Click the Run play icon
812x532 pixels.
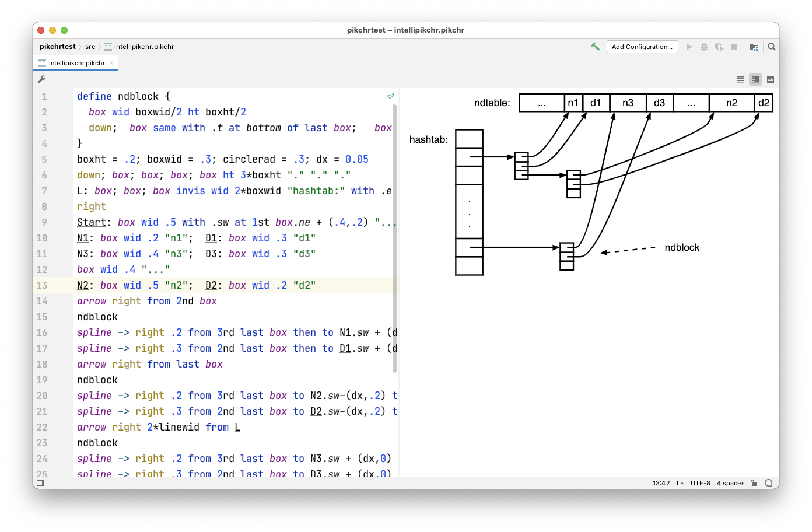[689, 47]
